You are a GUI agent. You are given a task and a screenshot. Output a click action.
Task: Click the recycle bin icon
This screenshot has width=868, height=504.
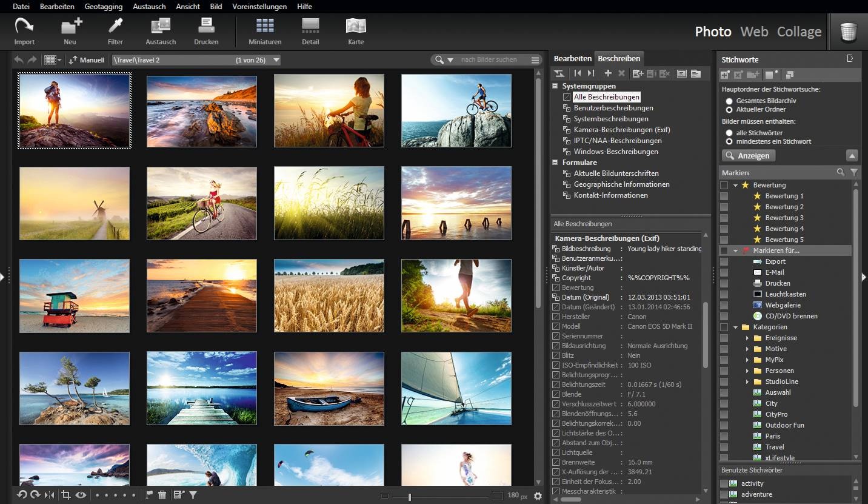849,32
